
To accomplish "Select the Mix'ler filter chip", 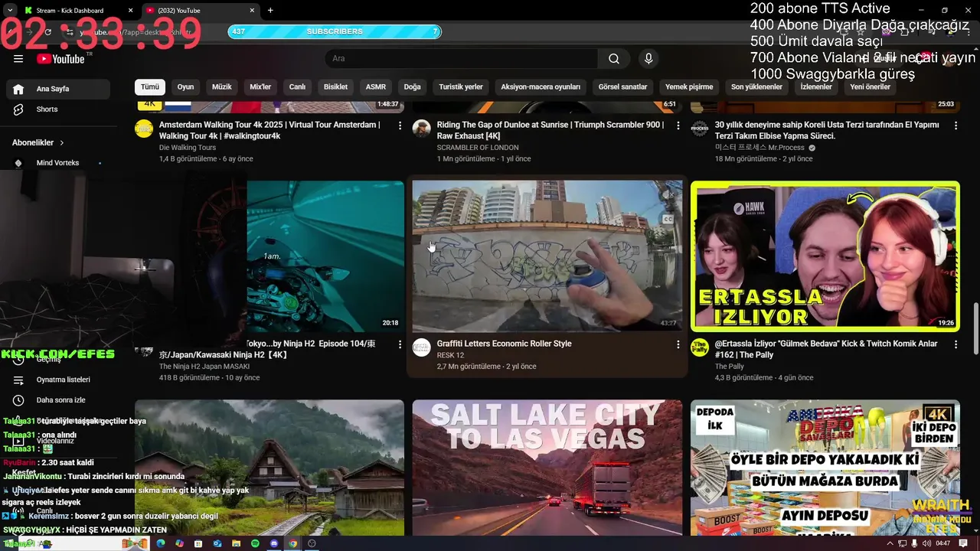I will [x=260, y=87].
